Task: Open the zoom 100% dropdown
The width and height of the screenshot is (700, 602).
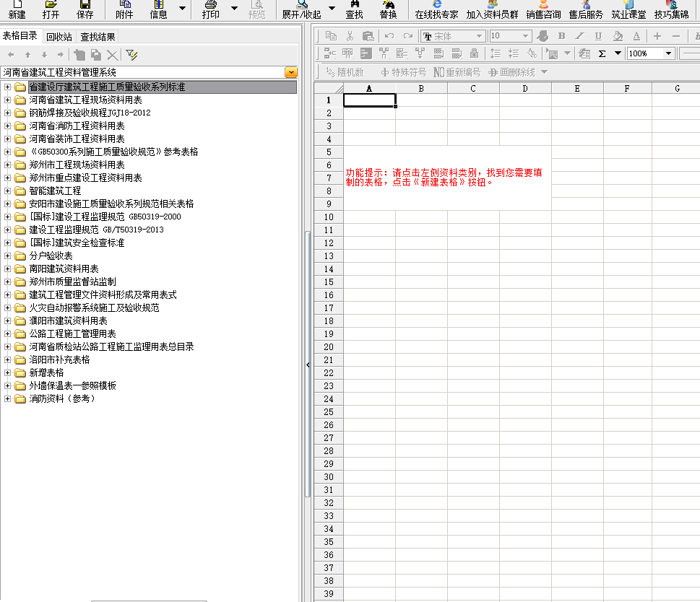Action: pyautogui.click(x=668, y=53)
